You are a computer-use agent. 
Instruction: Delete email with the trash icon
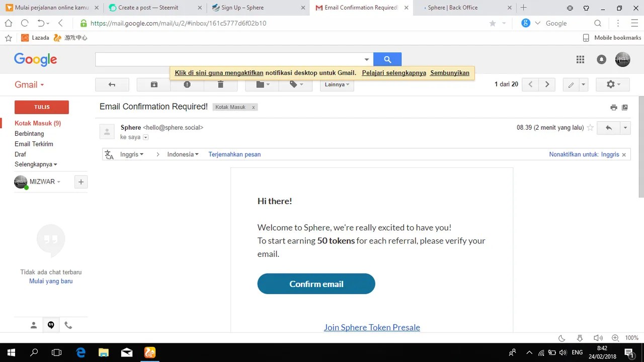220,84
